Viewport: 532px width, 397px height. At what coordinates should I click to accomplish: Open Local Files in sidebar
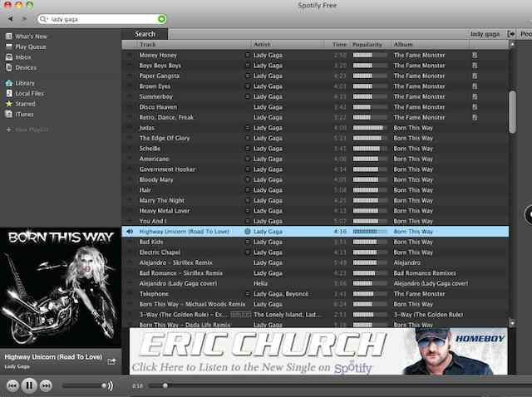(x=25, y=94)
